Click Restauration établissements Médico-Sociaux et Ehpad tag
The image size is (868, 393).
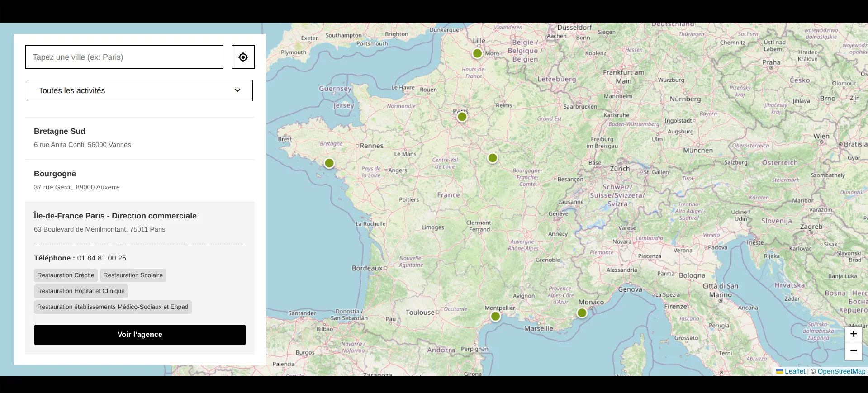(113, 307)
